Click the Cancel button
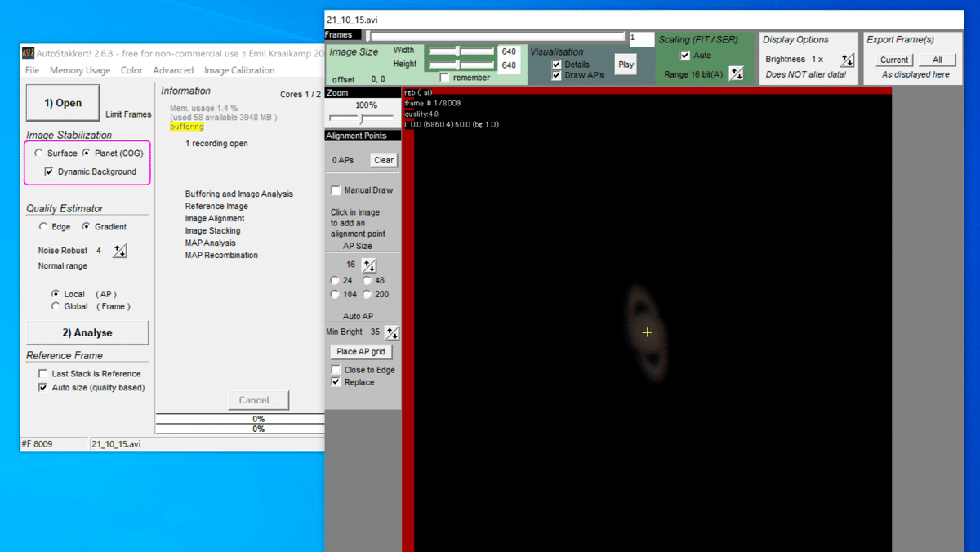Screen dimensions: 980x552 [x=258, y=400]
